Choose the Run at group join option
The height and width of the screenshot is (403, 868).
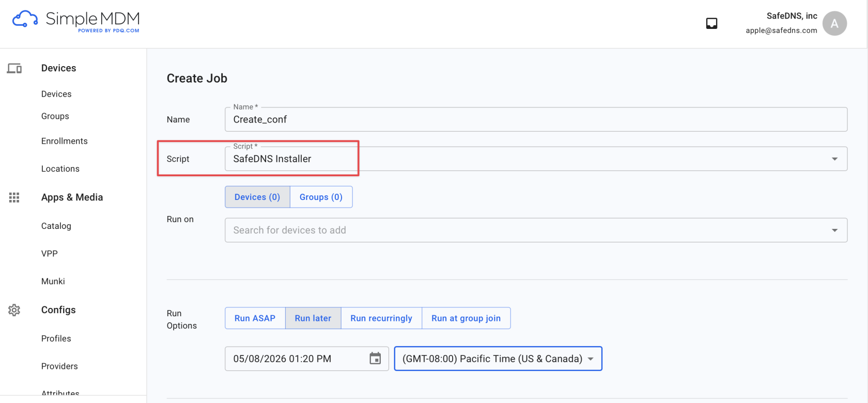coord(466,318)
